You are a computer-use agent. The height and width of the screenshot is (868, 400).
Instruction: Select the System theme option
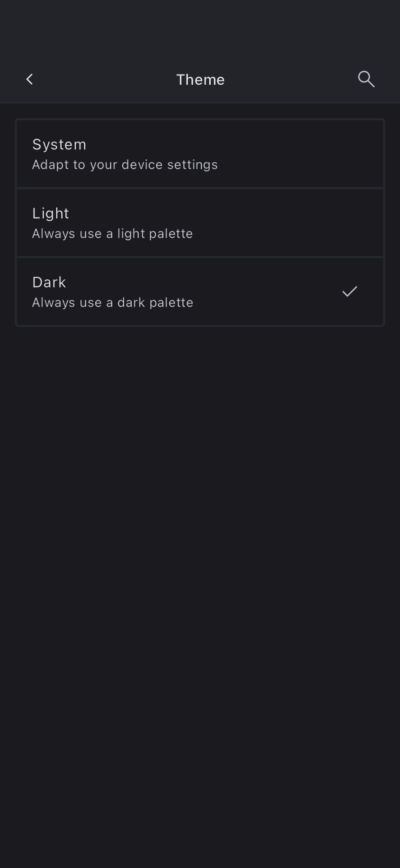pyautogui.click(x=200, y=154)
